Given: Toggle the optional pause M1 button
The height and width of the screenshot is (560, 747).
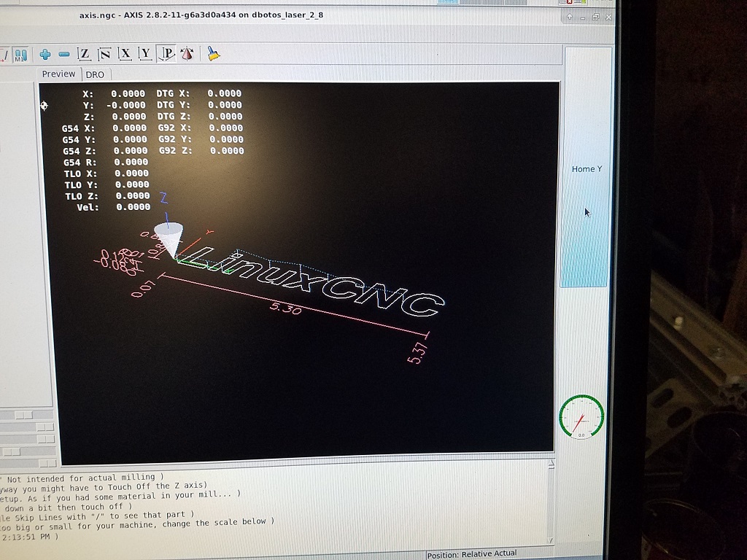Looking at the screenshot, I should [20, 54].
